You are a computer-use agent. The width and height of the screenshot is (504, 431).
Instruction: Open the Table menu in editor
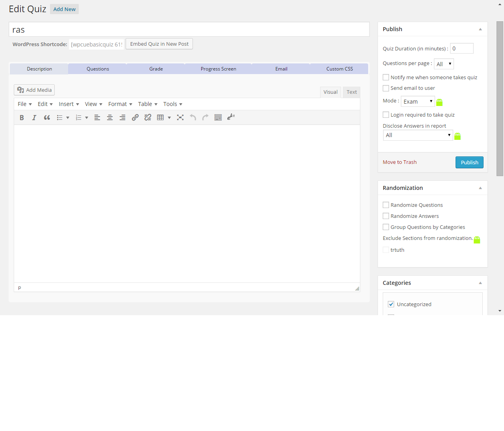148,104
